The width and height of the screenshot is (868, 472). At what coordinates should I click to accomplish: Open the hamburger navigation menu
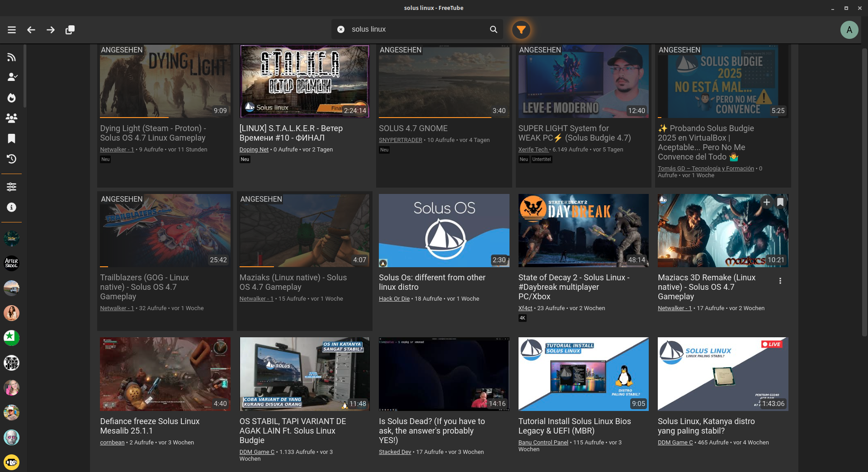pyautogui.click(x=12, y=30)
